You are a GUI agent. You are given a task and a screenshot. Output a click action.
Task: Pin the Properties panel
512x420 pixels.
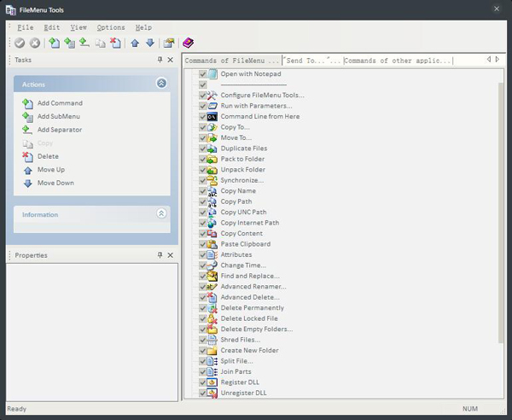[160, 255]
